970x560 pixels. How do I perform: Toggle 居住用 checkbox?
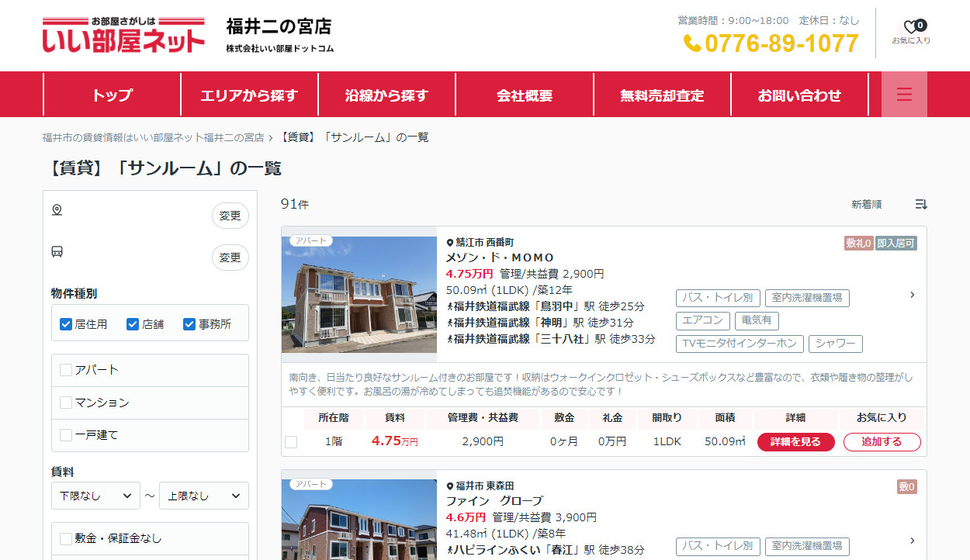point(66,324)
